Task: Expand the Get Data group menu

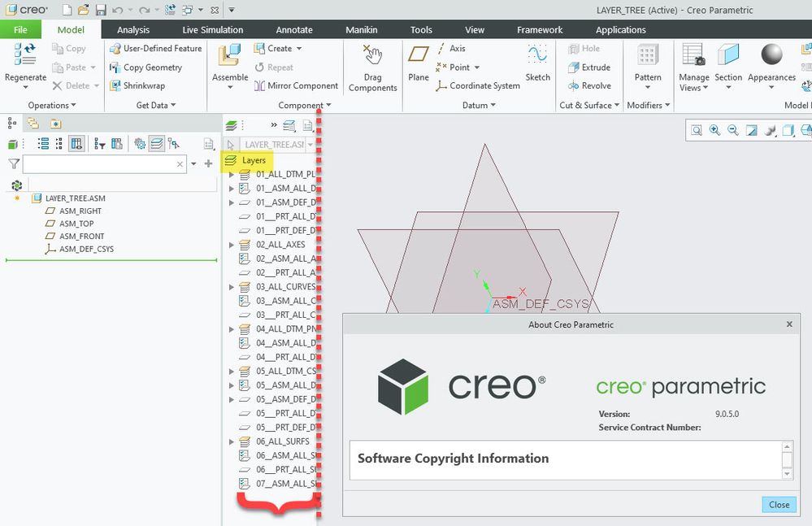Action: tap(156, 105)
